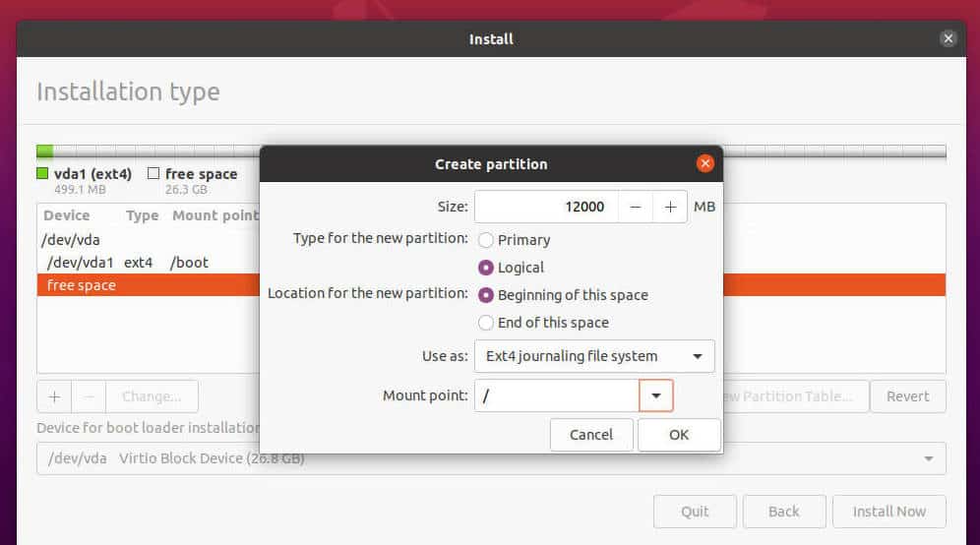
Task: Click the green vda1 (ext4) legend square
Action: [x=43, y=174]
